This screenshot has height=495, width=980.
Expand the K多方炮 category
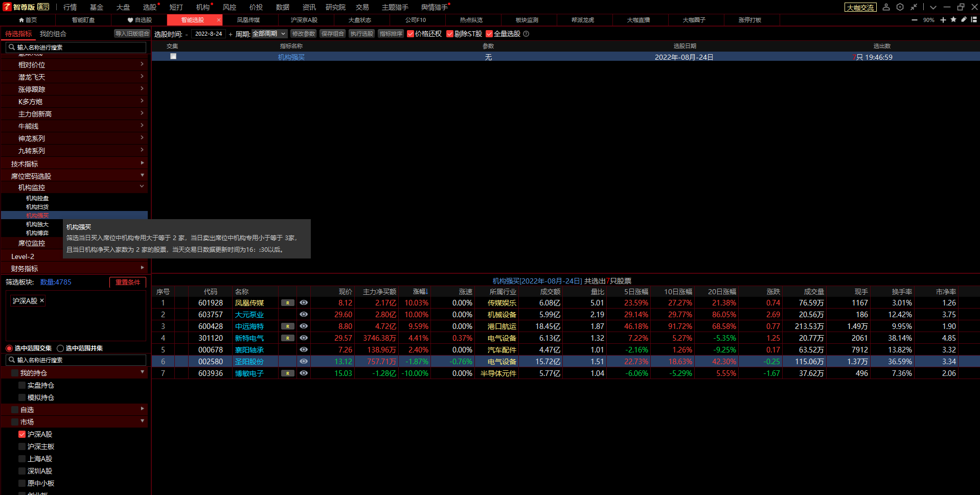pos(75,102)
